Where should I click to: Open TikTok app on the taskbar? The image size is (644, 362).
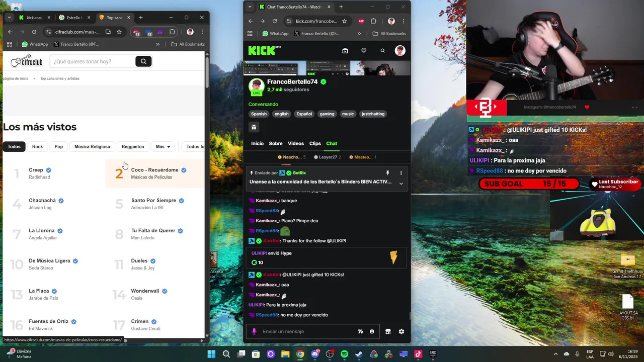click(x=418, y=354)
